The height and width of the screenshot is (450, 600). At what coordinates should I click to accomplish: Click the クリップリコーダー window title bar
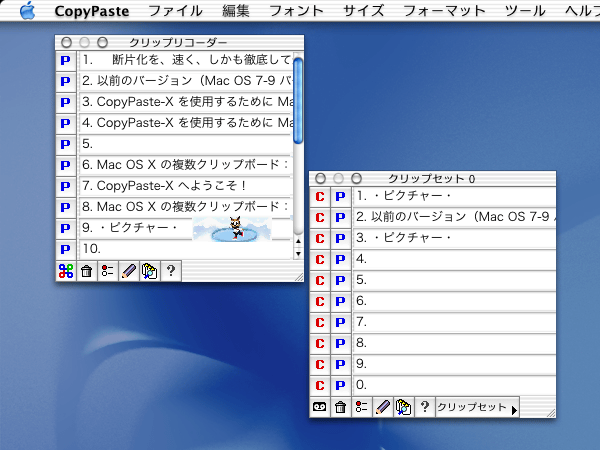click(x=180, y=42)
